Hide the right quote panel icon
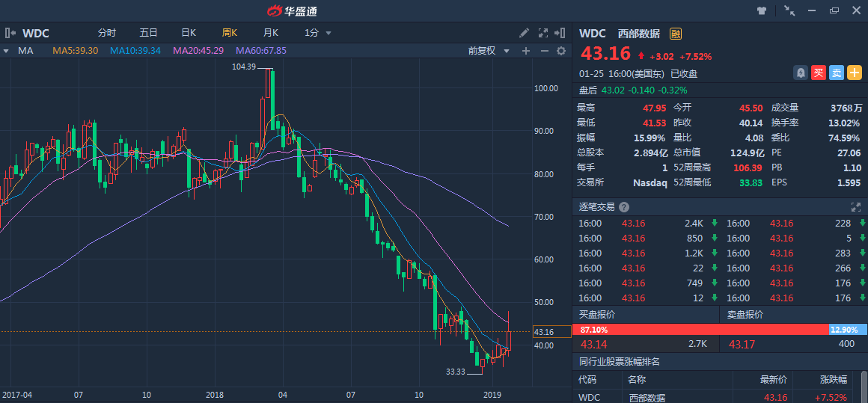This screenshot has width=868, height=403. (560, 33)
